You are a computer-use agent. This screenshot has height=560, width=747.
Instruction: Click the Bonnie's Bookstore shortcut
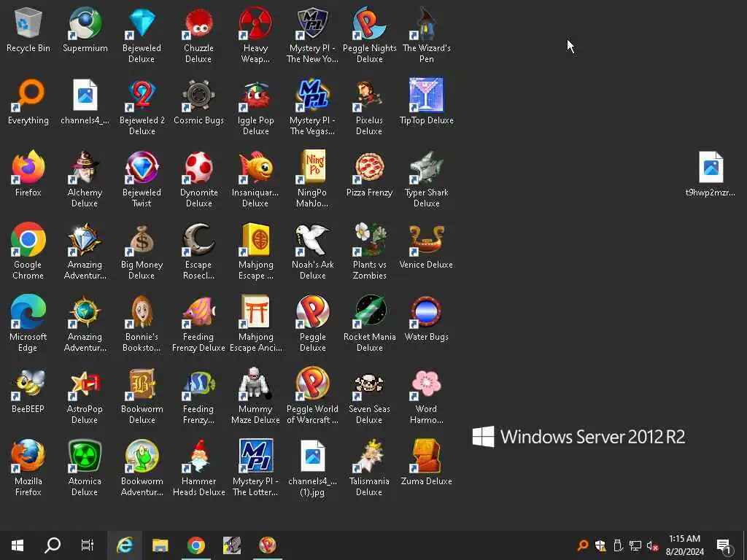click(x=142, y=324)
